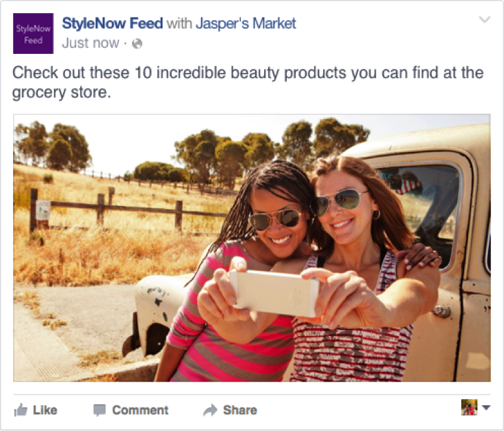
Task: Expand the post options chevron menu
Action: pyautogui.click(x=484, y=20)
